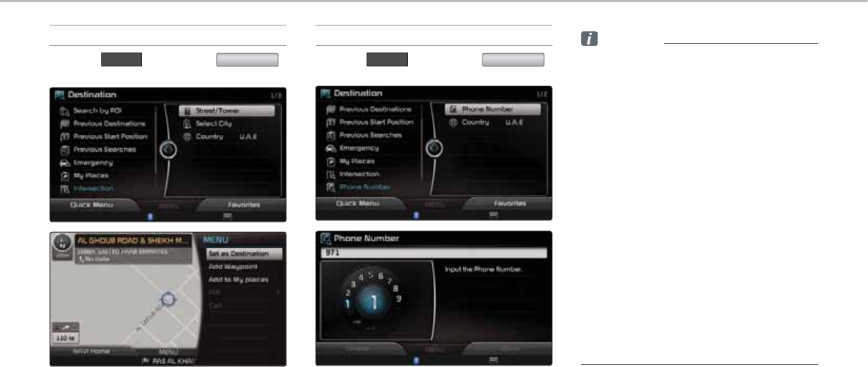This screenshot has width=868, height=367.
Task: Click the highlighted blue Intersection icon
Action: pos(64,188)
